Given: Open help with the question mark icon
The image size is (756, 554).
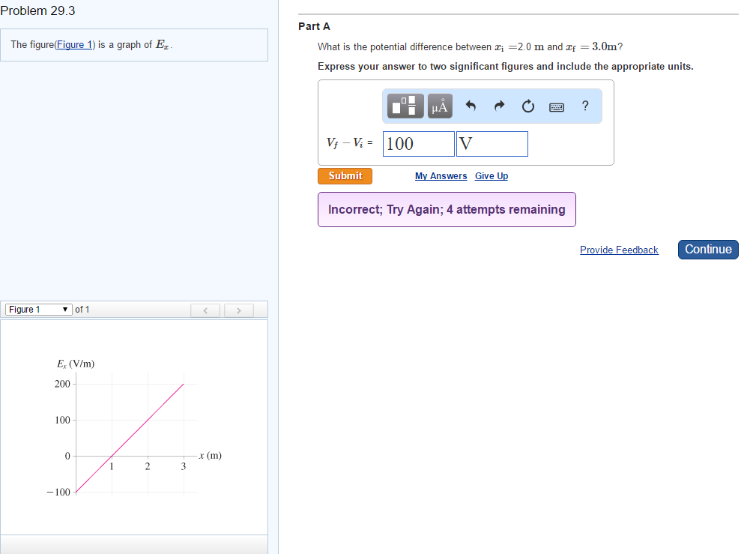Looking at the screenshot, I should tap(585, 106).
